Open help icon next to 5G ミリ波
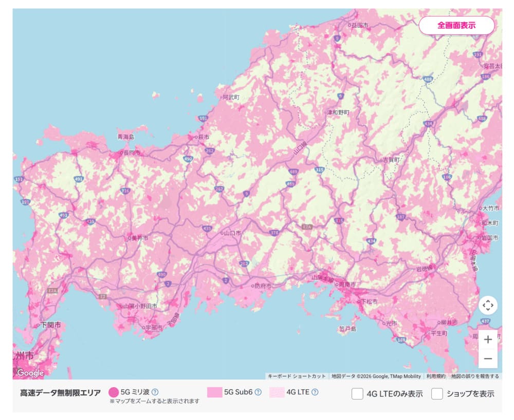This screenshot has width=514, height=420. (x=155, y=392)
